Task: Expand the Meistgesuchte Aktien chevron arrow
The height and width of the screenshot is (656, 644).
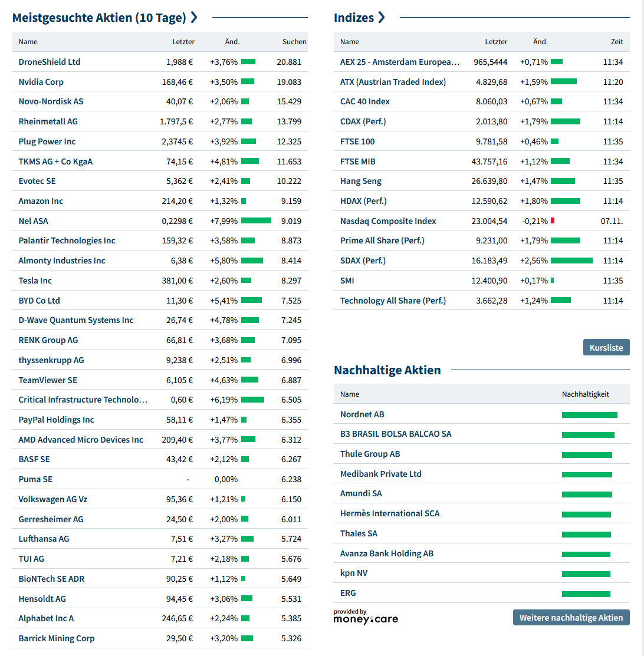Action: pyautogui.click(x=194, y=18)
